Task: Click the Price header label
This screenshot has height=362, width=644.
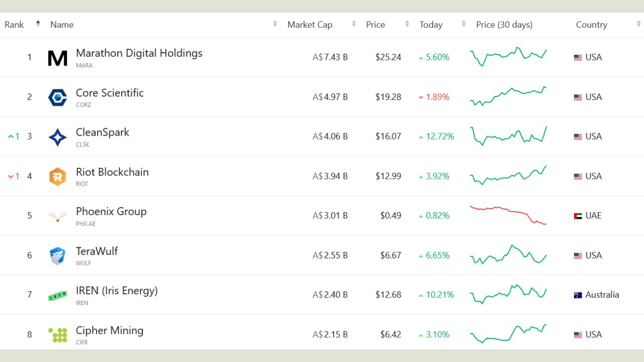Action: (x=375, y=25)
